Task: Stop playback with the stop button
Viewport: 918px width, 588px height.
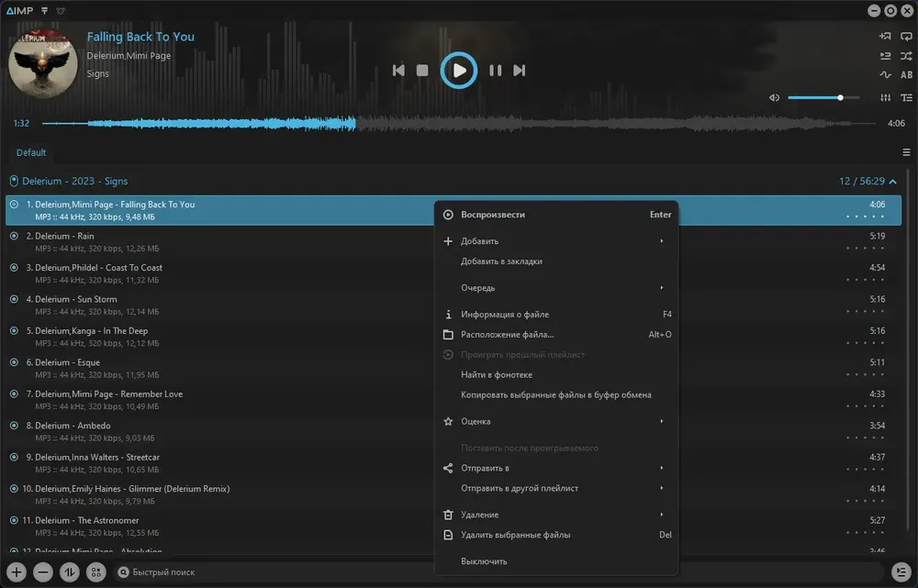Action: [422, 71]
